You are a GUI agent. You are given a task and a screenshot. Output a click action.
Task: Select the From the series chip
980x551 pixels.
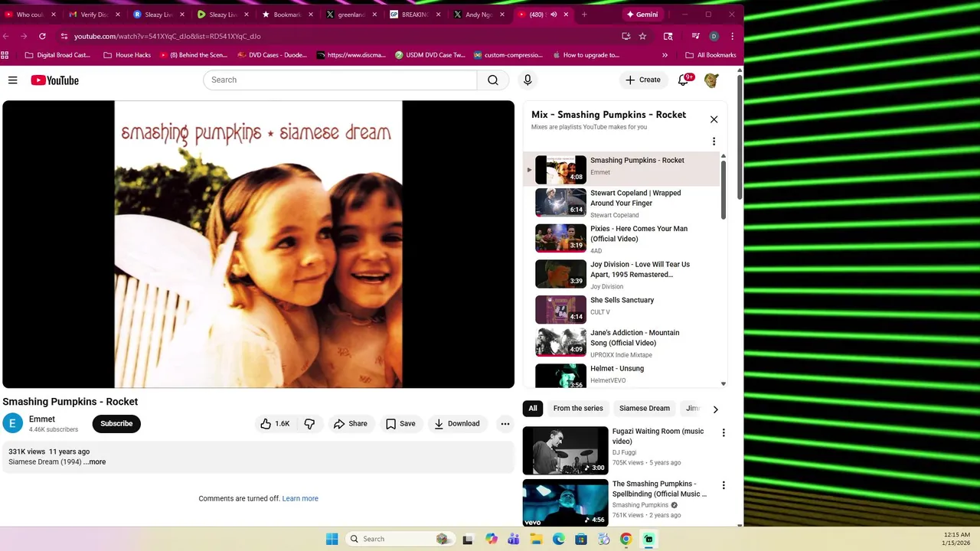click(x=578, y=409)
